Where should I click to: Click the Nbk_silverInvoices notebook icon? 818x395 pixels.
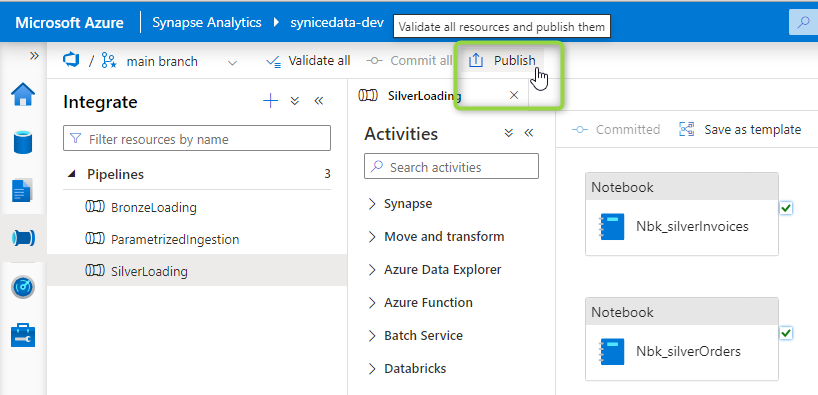point(612,226)
